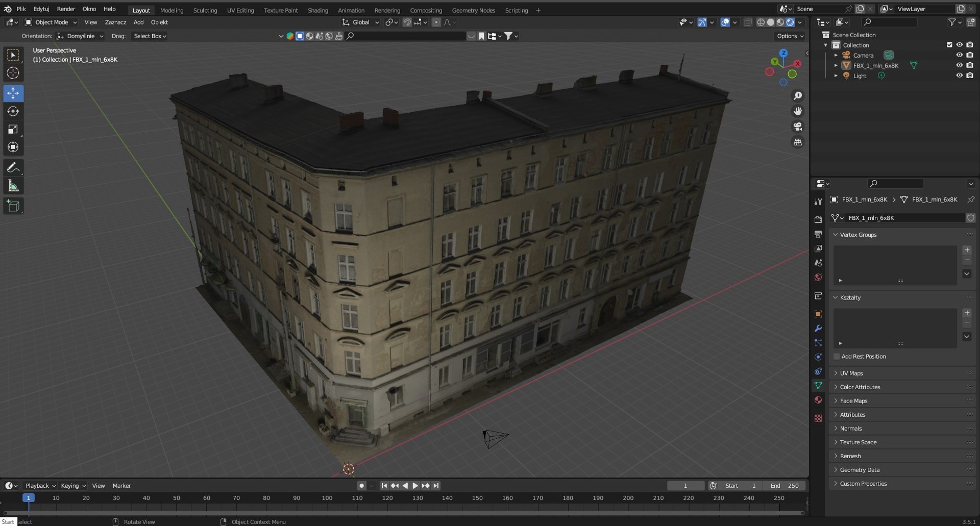Select the Select Box tool in the left toolbar

tap(13, 55)
